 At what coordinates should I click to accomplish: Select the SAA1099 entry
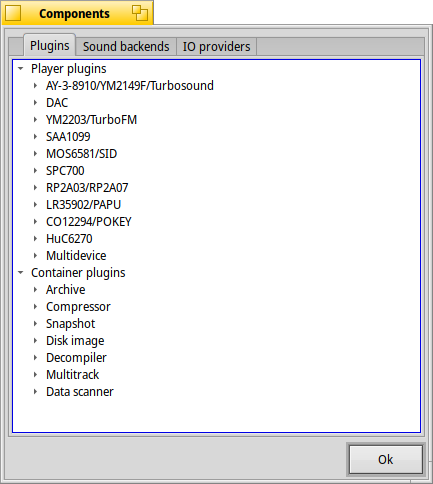point(68,137)
